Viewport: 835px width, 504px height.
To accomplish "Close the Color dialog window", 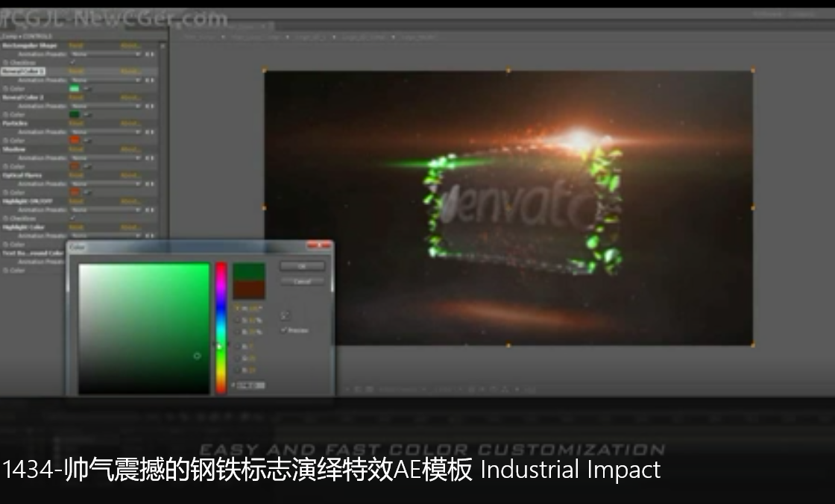I will [319, 245].
